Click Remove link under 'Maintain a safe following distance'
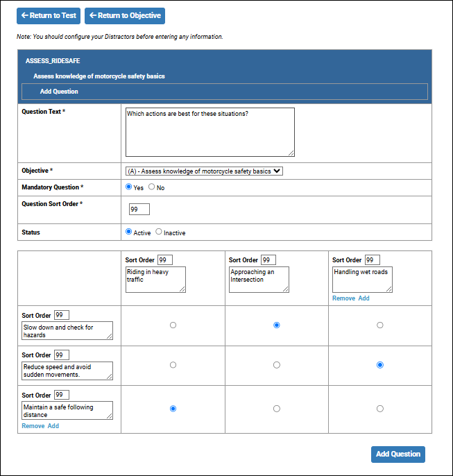Image resolution: width=453 pixels, height=476 pixels. [x=33, y=426]
